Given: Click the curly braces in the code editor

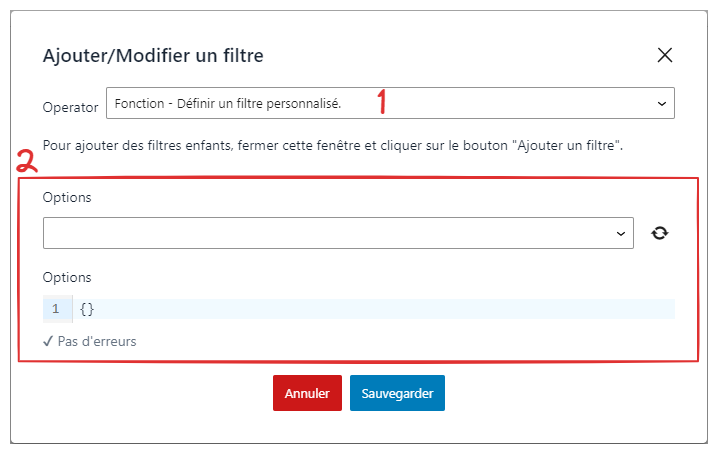Looking at the screenshot, I should click(87, 309).
